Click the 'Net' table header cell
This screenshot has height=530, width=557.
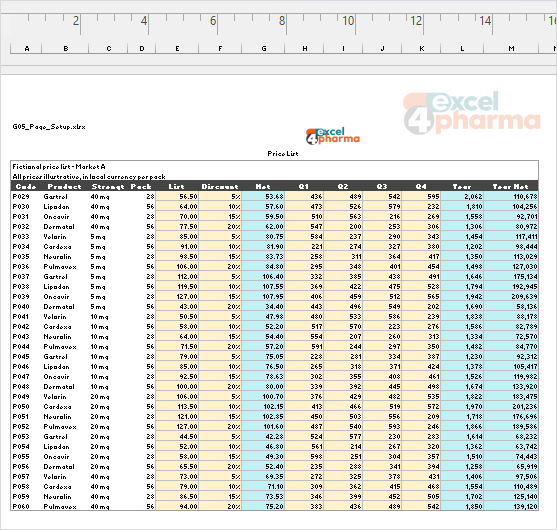[263, 186]
